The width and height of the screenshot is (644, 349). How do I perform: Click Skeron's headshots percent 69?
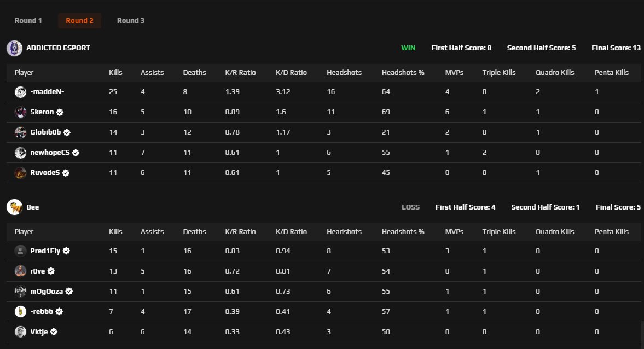click(x=386, y=112)
